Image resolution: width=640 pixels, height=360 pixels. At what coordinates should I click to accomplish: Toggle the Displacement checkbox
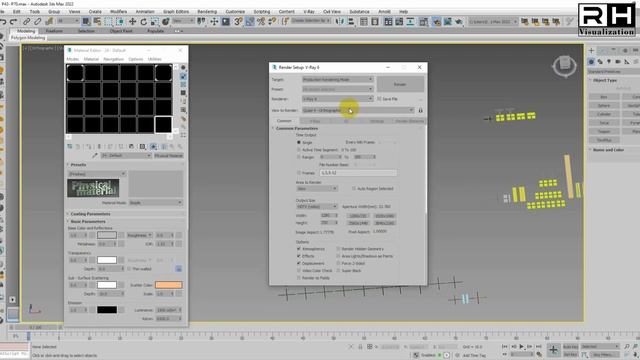pos(299,263)
